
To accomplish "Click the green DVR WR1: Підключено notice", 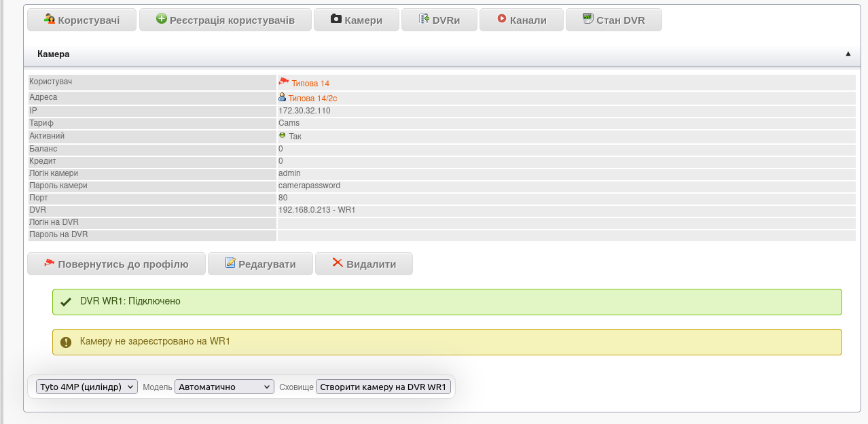I will coord(447,301).
